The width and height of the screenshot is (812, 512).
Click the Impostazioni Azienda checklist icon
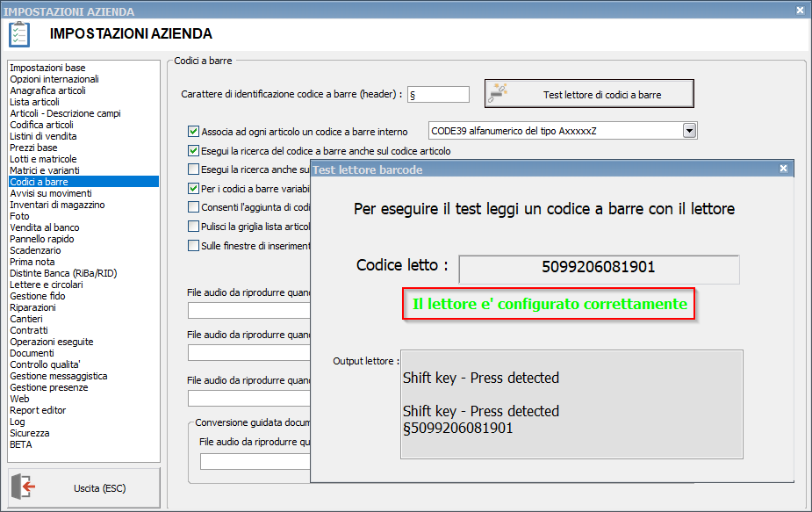pos(19,34)
